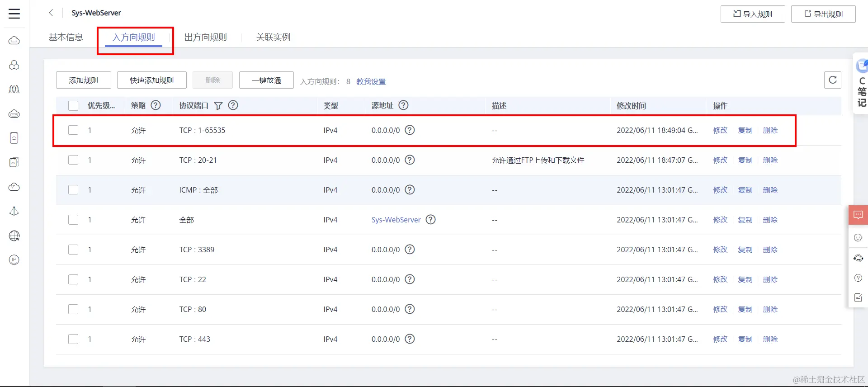Toggle the select-all checkbox in table header
Image resolution: width=868 pixels, height=387 pixels.
(x=73, y=106)
